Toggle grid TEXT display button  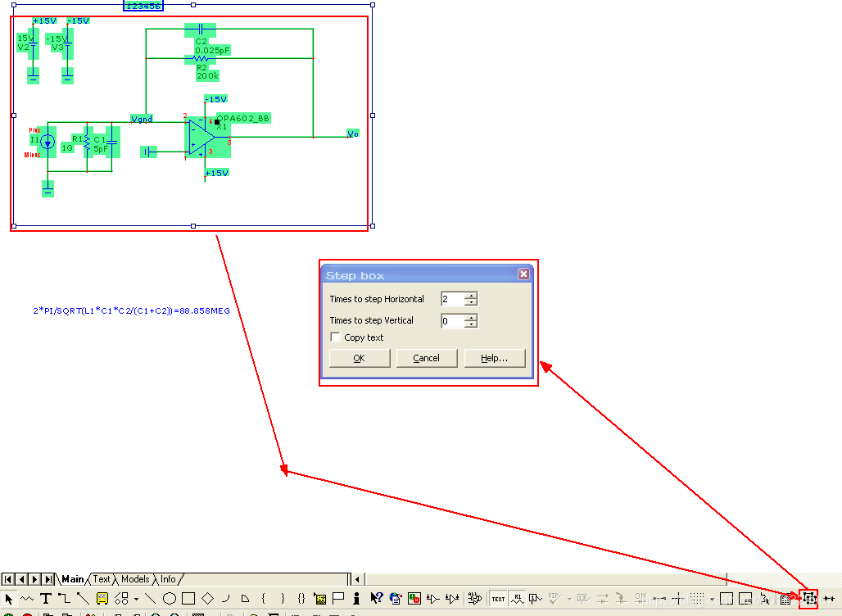(498, 598)
